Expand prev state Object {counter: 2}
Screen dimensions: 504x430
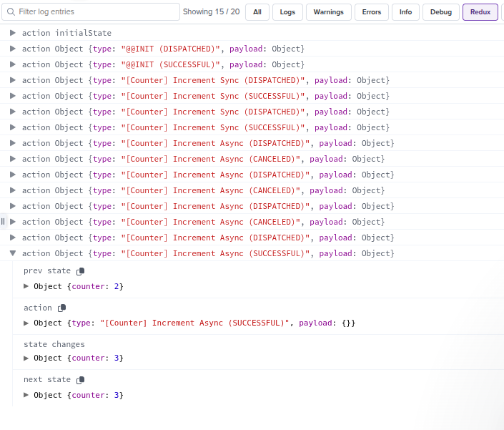(26, 286)
